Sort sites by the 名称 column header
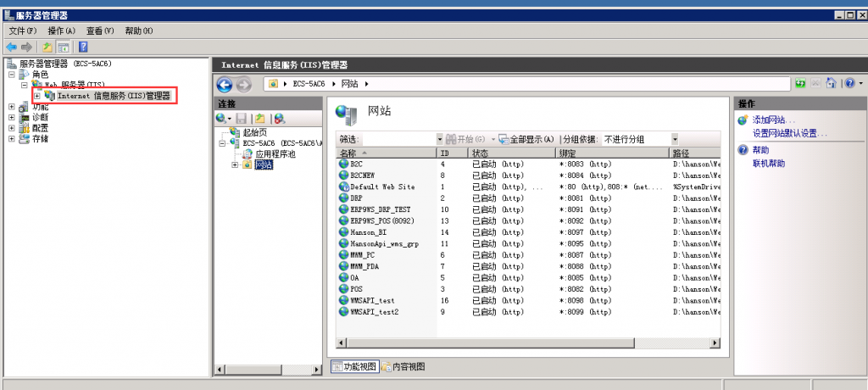This screenshot has width=868, height=390. coord(387,153)
